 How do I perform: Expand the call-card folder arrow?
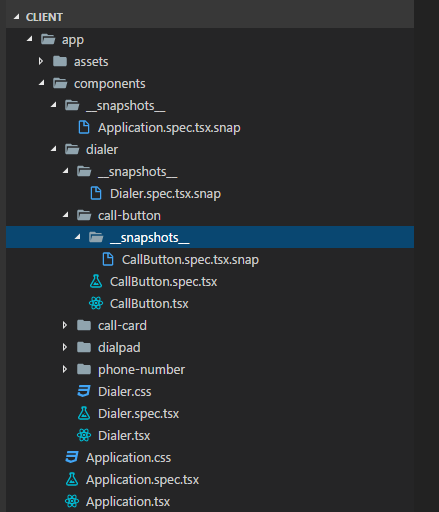click(x=65, y=325)
